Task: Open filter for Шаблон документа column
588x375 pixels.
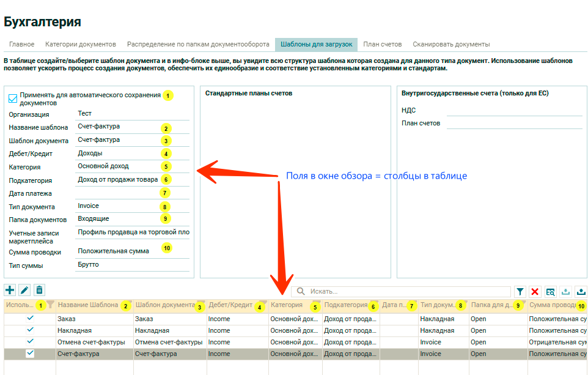Action: point(202,302)
